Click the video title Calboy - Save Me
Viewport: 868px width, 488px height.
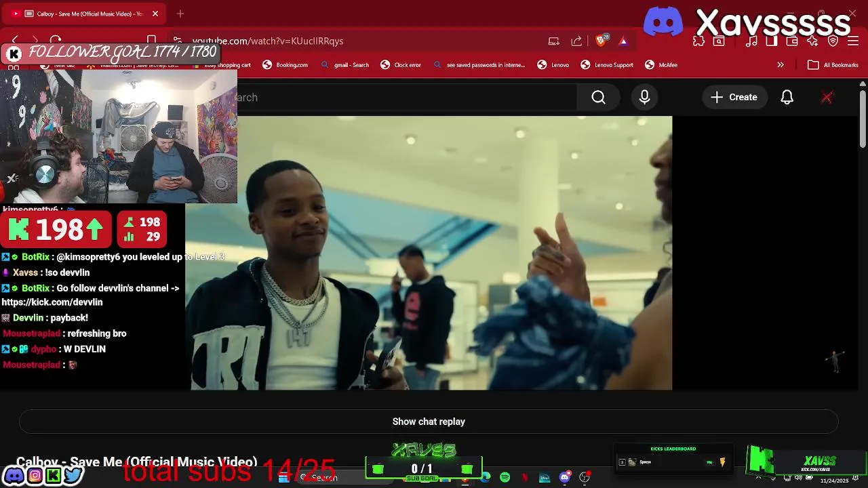(x=136, y=462)
